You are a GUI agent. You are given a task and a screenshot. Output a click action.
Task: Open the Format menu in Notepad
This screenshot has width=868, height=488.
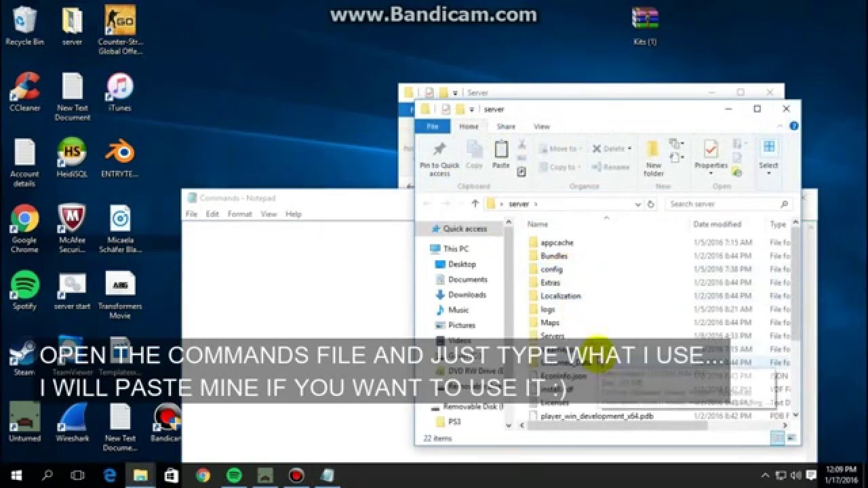point(239,213)
